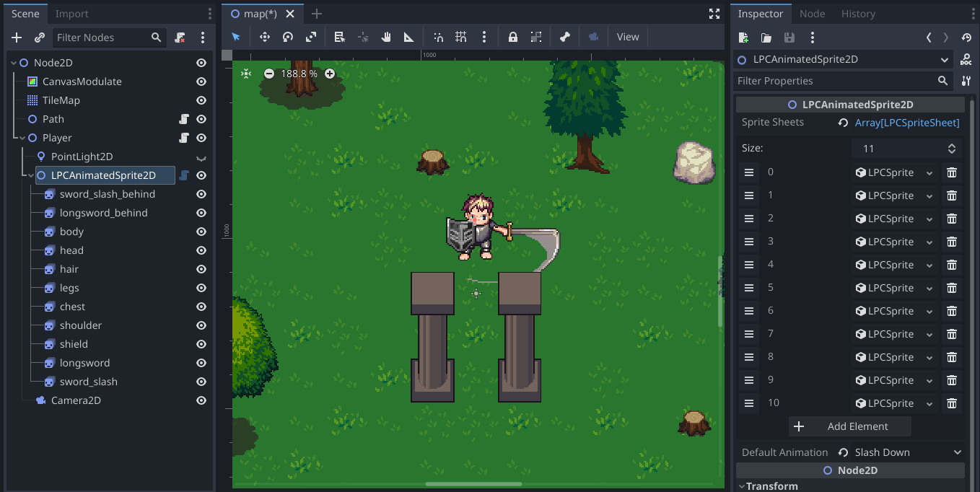The image size is (980, 492).
Task: Hide the CanvasModulate node
Action: [201, 82]
